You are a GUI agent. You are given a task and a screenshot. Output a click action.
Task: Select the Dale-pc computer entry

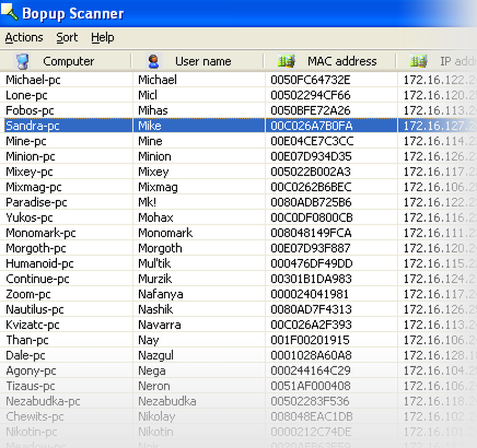pyautogui.click(x=26, y=356)
